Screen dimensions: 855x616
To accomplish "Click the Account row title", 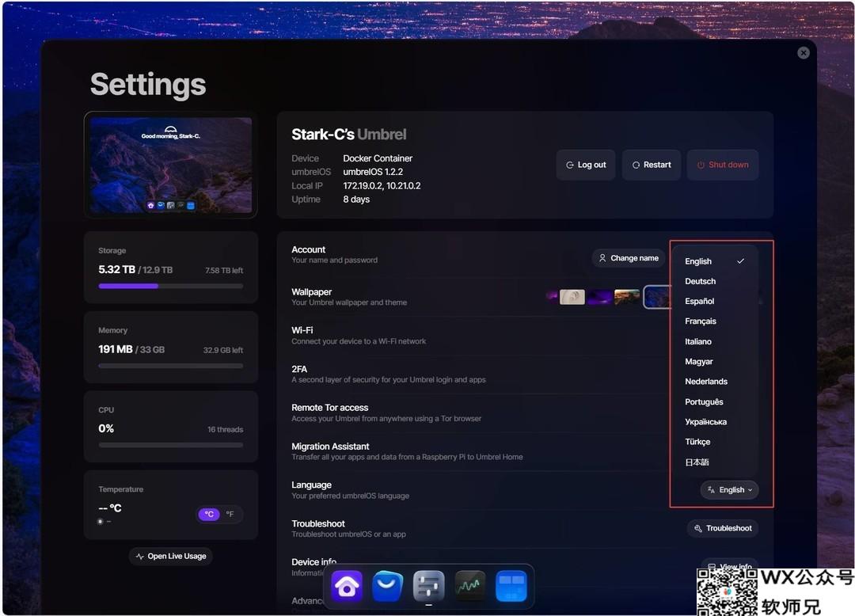I will tap(309, 249).
